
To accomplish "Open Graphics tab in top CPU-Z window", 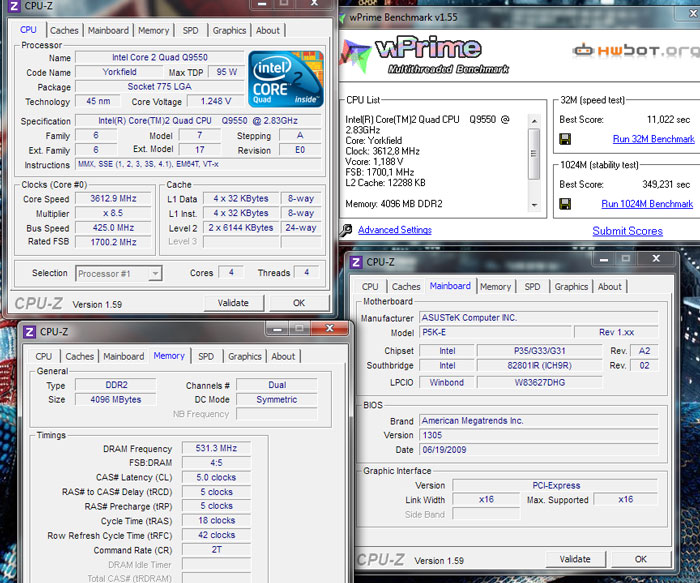I will (x=229, y=30).
